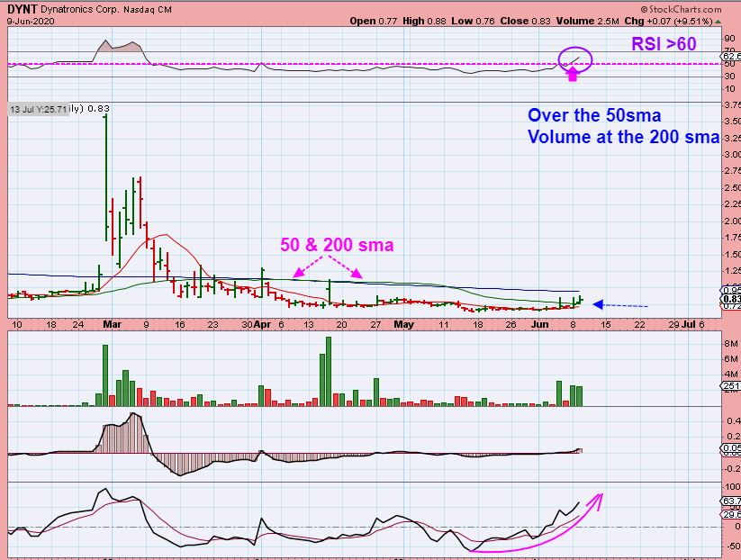The width and height of the screenshot is (741, 560).
Task: Click the 3.50 price axis label
Action: tap(732, 122)
